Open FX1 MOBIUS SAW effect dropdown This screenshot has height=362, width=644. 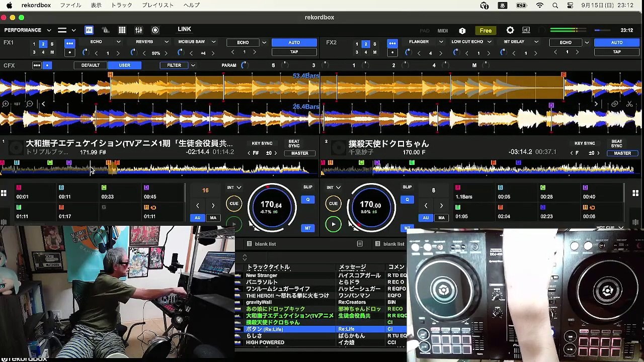pos(197,42)
